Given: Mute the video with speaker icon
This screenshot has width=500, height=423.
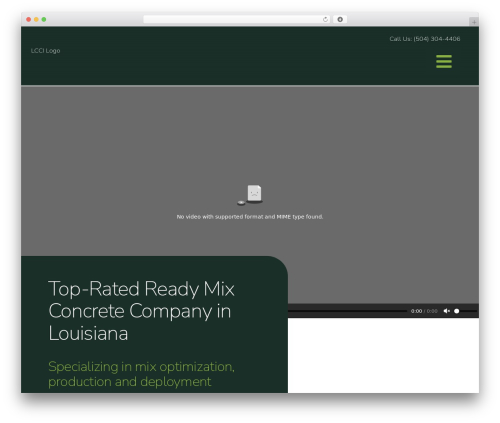Looking at the screenshot, I should coord(447,311).
